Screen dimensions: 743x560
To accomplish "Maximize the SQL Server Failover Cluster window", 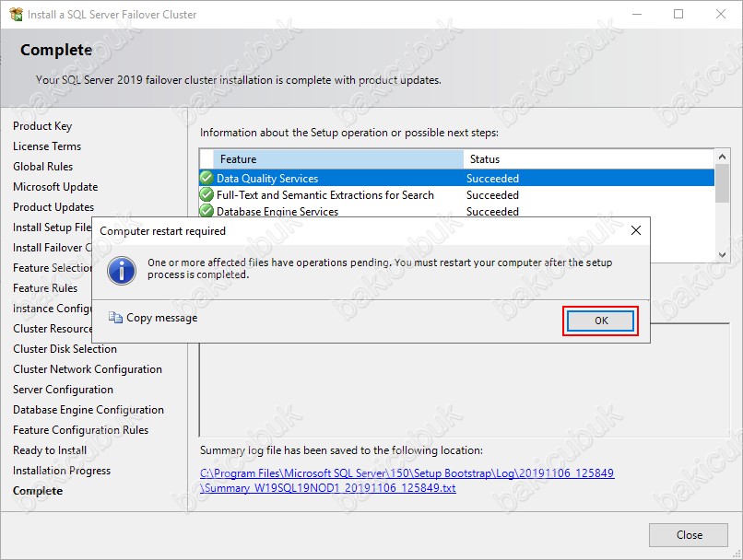I will tap(678, 14).
